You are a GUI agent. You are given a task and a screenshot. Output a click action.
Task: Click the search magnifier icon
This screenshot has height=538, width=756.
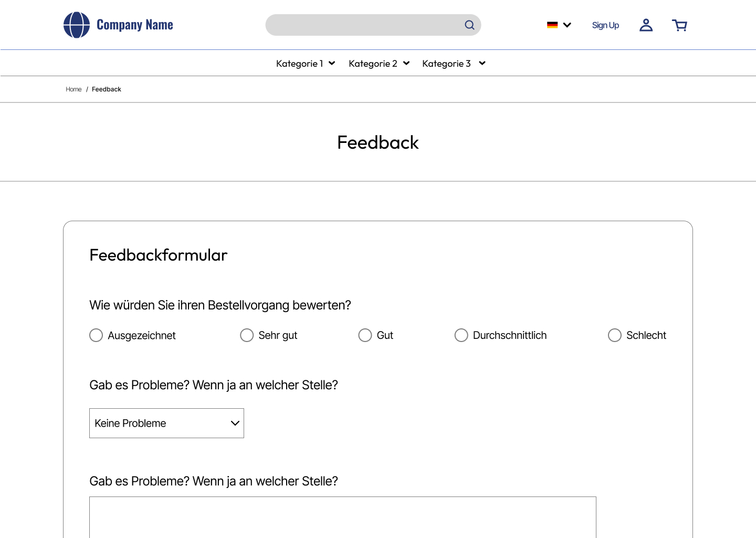point(469,25)
